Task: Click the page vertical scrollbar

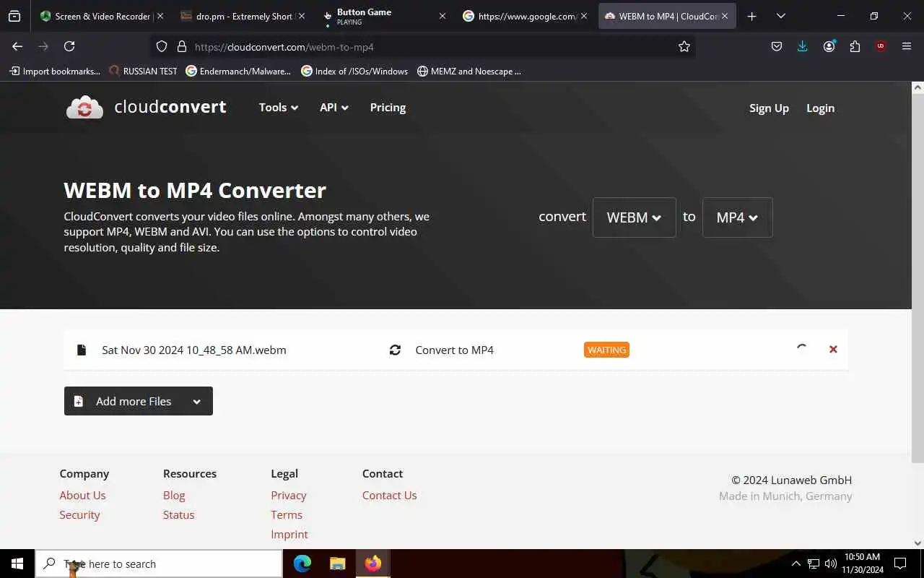Action: click(x=918, y=278)
